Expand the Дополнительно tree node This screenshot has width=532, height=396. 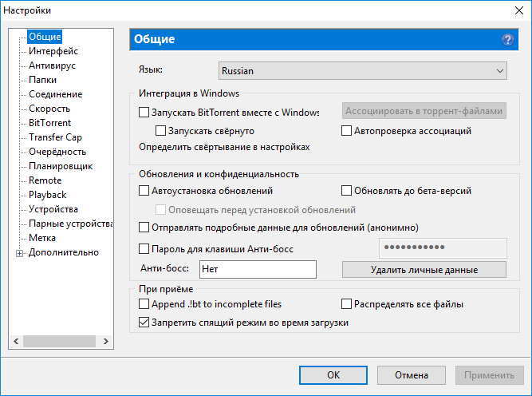point(19,253)
